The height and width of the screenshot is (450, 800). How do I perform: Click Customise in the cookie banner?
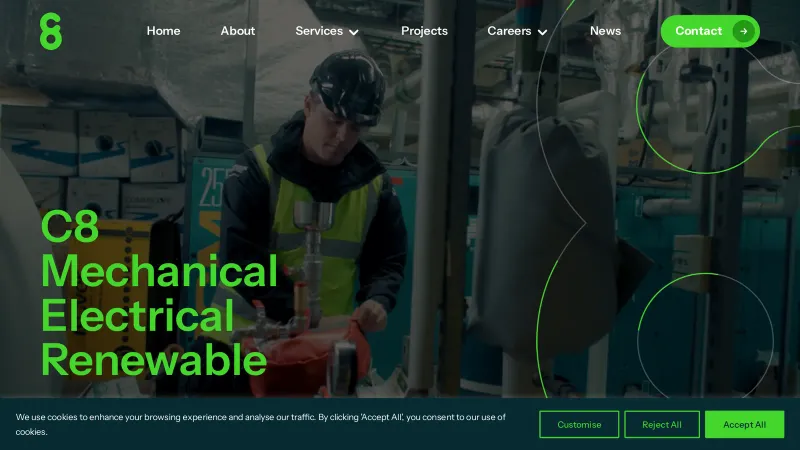tap(579, 424)
